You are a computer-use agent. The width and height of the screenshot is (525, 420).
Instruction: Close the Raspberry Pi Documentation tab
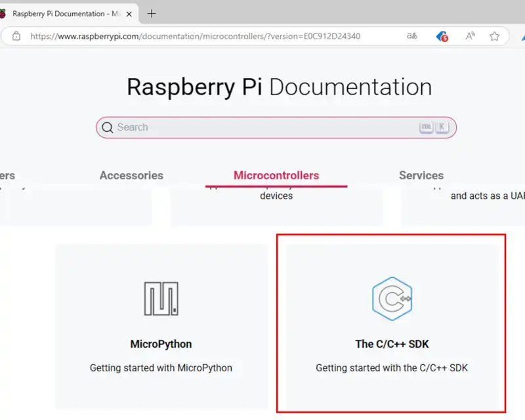(129, 14)
